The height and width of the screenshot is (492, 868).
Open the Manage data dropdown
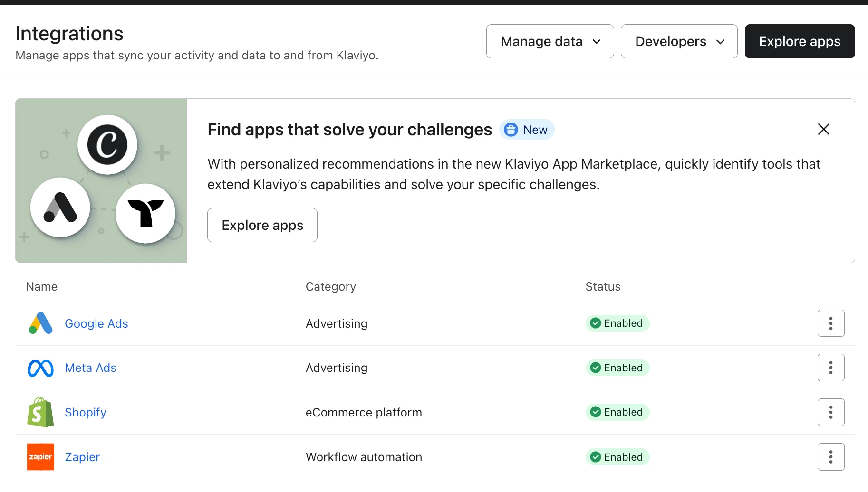pyautogui.click(x=550, y=41)
